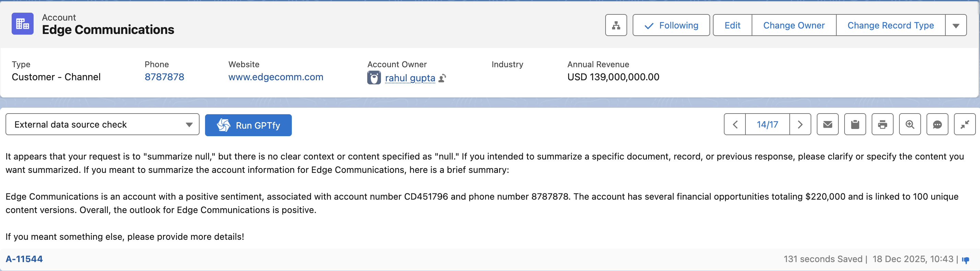The height and width of the screenshot is (271, 980).
Task: Copy response with the clipboard icon
Action: pyautogui.click(x=855, y=125)
